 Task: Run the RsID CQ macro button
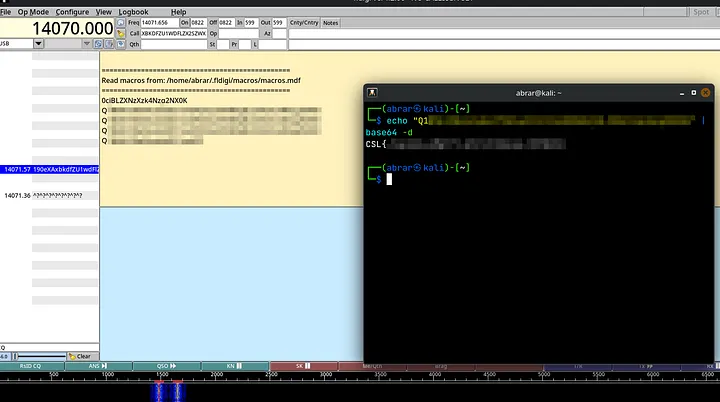(32, 366)
